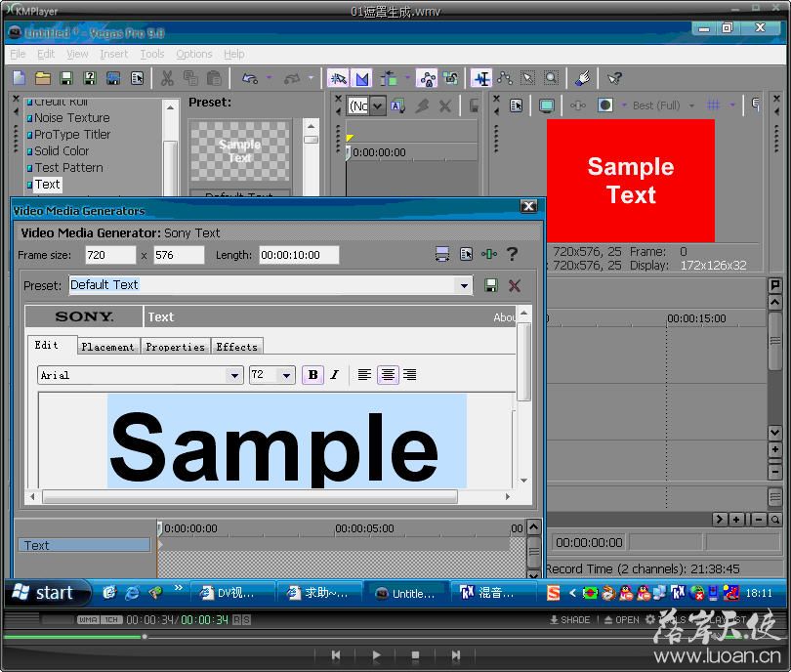Click the Copy icon in main toolbar
The height and width of the screenshot is (672, 791).
tap(190, 78)
